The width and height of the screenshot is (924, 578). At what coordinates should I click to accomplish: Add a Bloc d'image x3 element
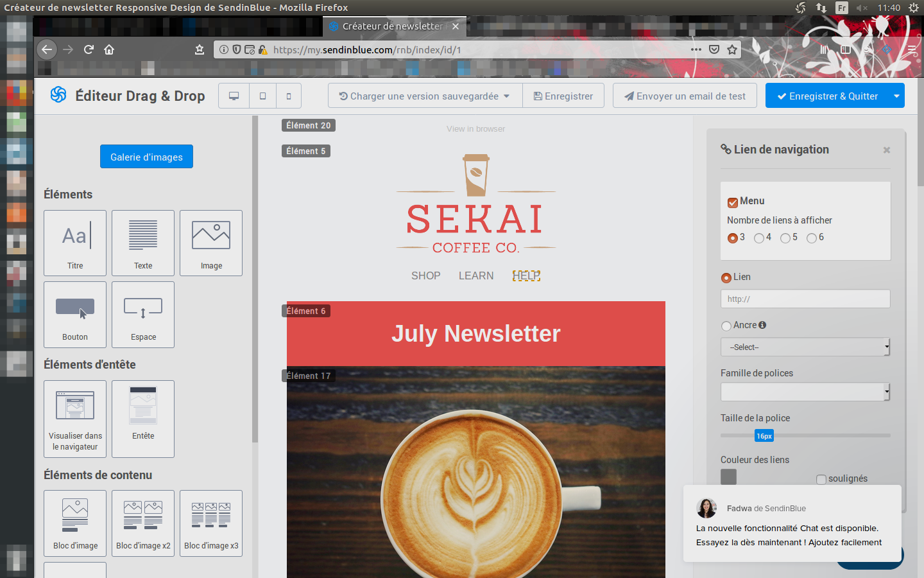[211, 523]
